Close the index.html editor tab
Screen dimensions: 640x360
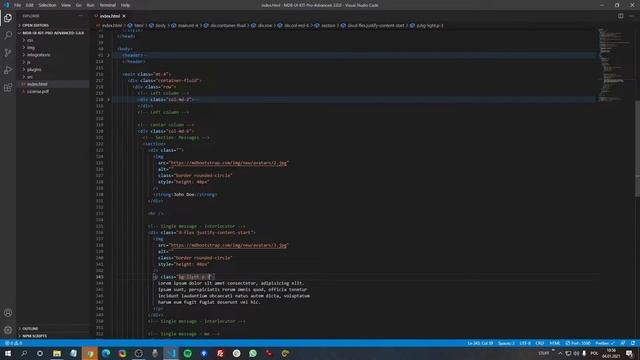(124, 16)
